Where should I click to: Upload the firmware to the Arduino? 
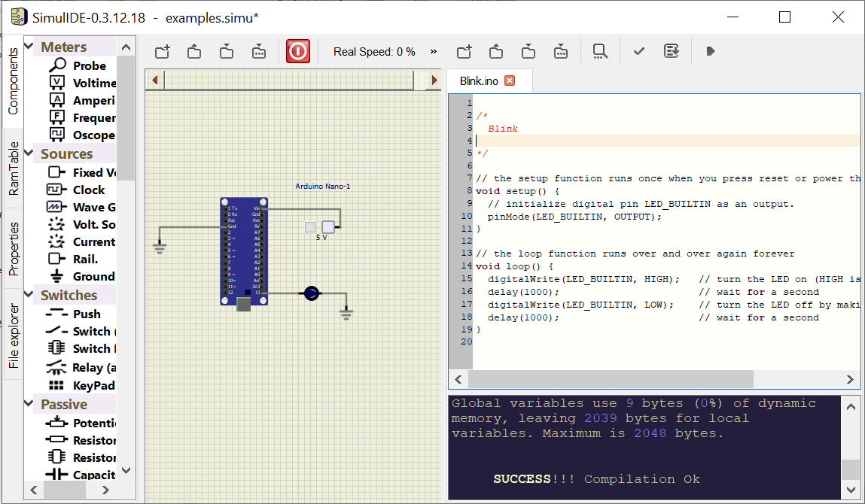coord(672,51)
